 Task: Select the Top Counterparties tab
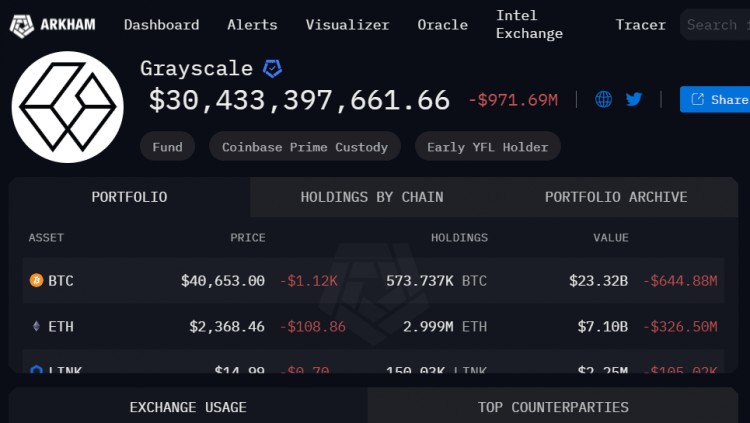553,407
